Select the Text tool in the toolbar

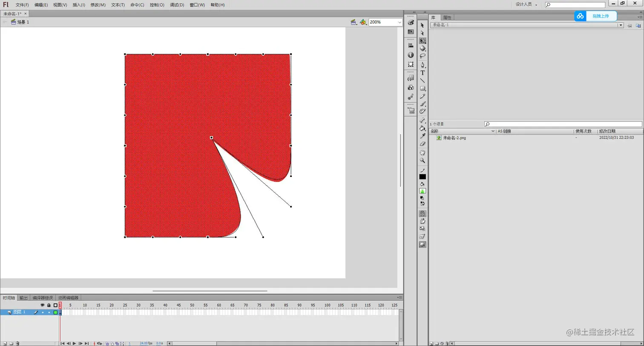click(x=422, y=73)
